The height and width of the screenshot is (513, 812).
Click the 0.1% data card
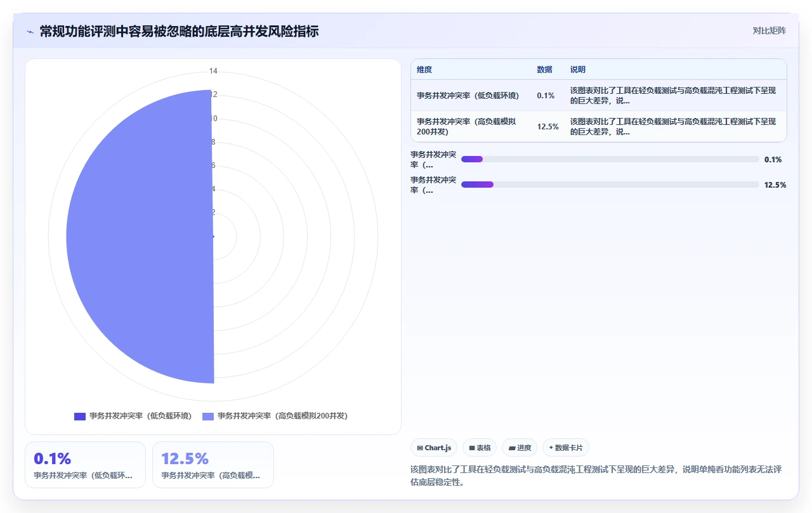[85, 465]
